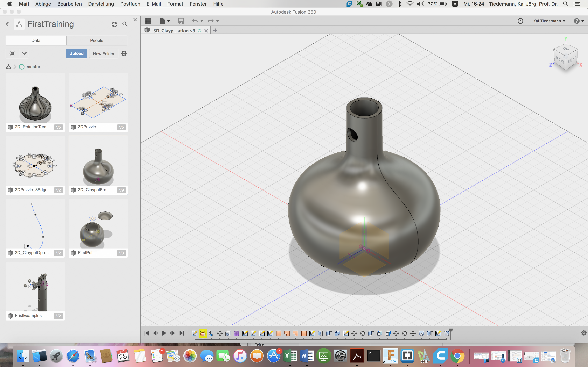The image size is (588, 367).
Task: Click the Redo arrow icon
Action: 210,21
